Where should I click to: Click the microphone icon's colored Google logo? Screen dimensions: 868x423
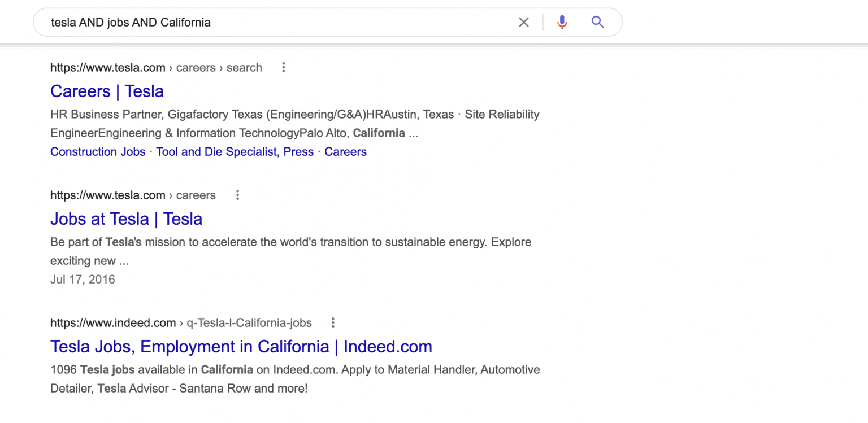click(x=562, y=21)
